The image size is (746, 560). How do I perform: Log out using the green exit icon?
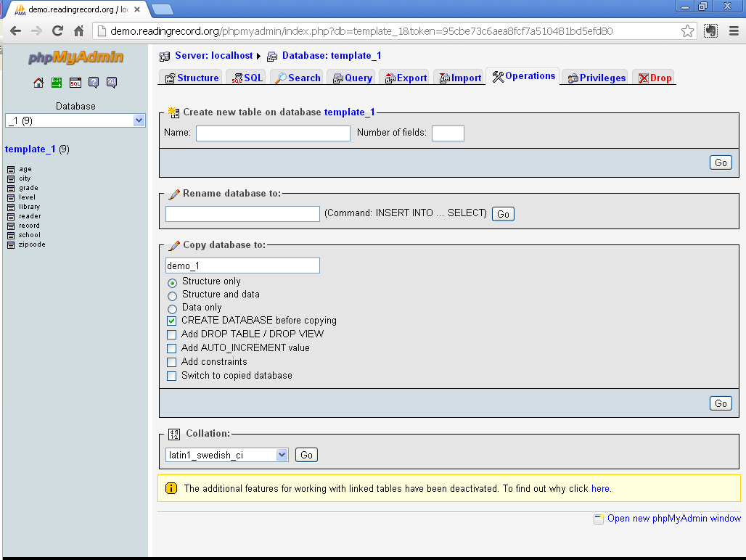57,83
